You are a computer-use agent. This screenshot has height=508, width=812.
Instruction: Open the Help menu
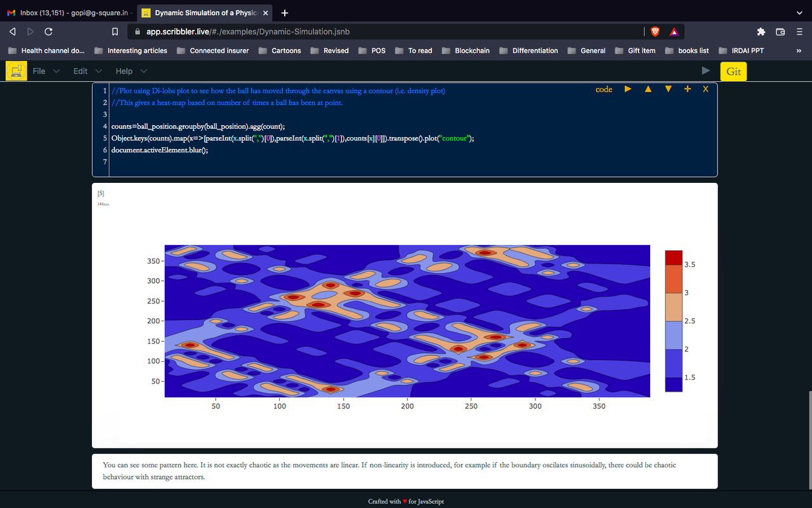click(x=131, y=71)
